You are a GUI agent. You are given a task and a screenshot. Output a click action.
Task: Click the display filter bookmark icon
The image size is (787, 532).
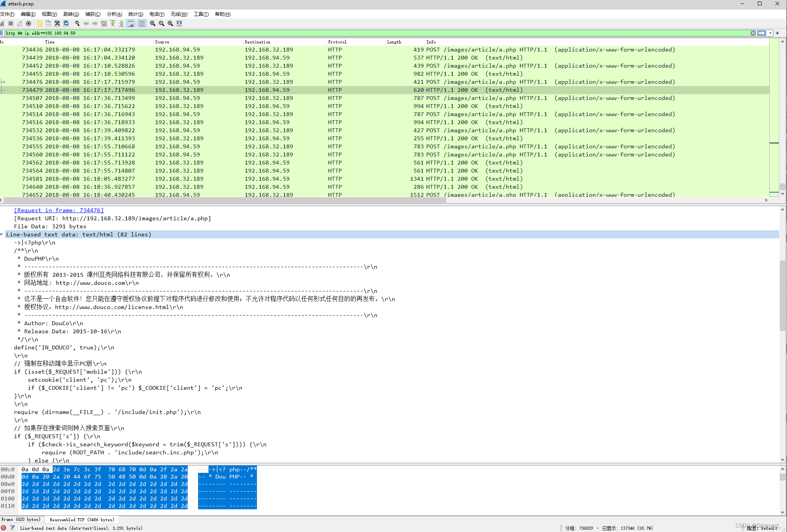(x=2, y=33)
